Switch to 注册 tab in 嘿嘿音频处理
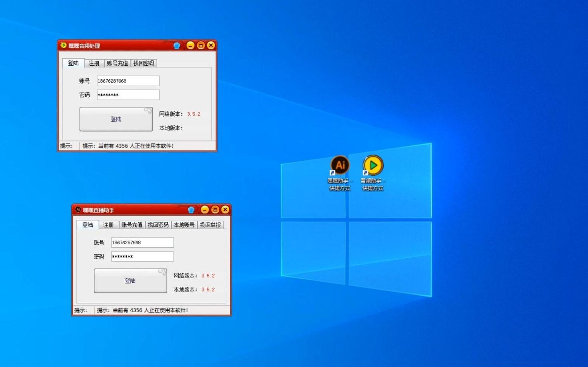The image size is (588, 367). pyautogui.click(x=94, y=63)
